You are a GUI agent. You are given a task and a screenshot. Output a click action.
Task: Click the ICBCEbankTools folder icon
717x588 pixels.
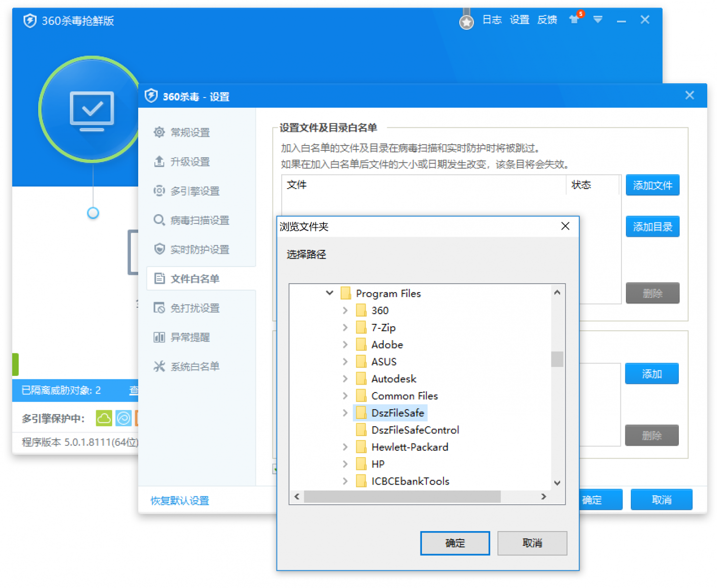[361, 481]
